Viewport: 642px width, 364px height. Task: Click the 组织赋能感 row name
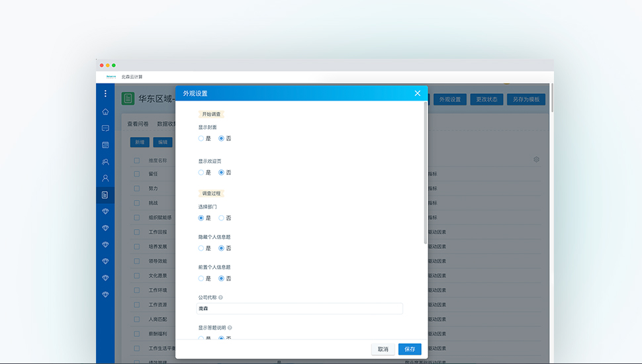(x=160, y=218)
